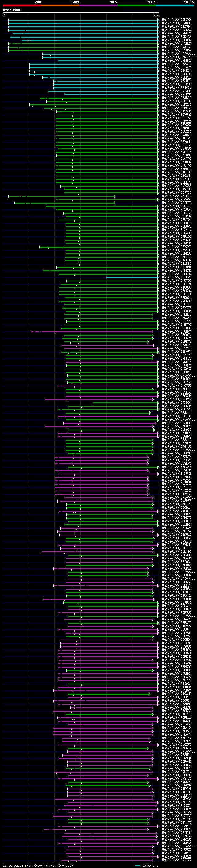Screen dimensions: 197x868
Task: Select the label UniRef100_A9TPM6
Action: coord(176,84)
